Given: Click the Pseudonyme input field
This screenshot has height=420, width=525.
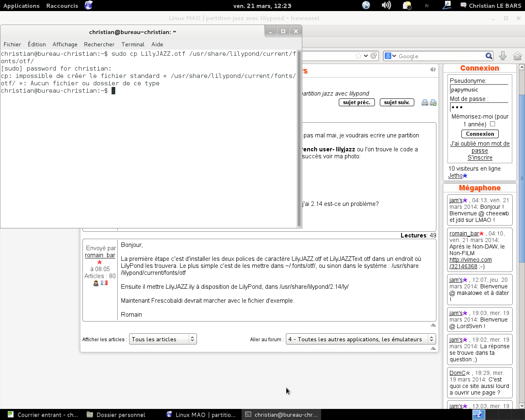Looking at the screenshot, I should [x=479, y=89].
